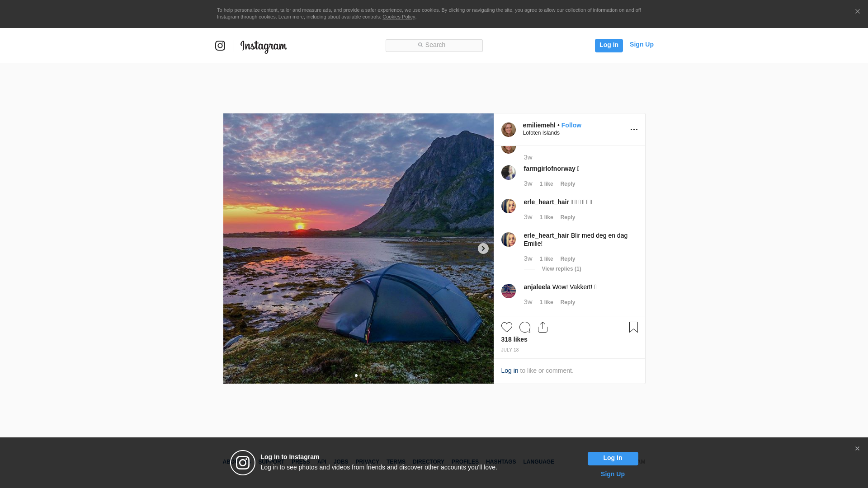
Task: Open farmgirlofnorway username link
Action: coord(549,169)
